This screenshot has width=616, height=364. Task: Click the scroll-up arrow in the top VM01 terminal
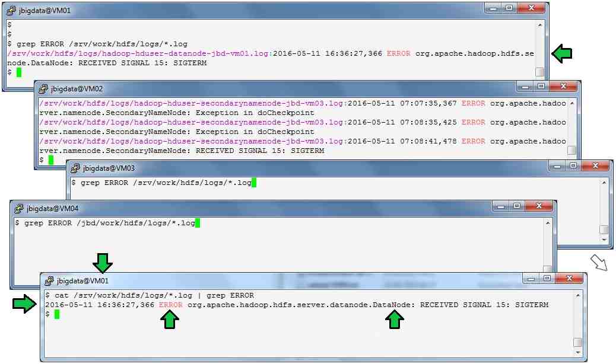click(539, 25)
